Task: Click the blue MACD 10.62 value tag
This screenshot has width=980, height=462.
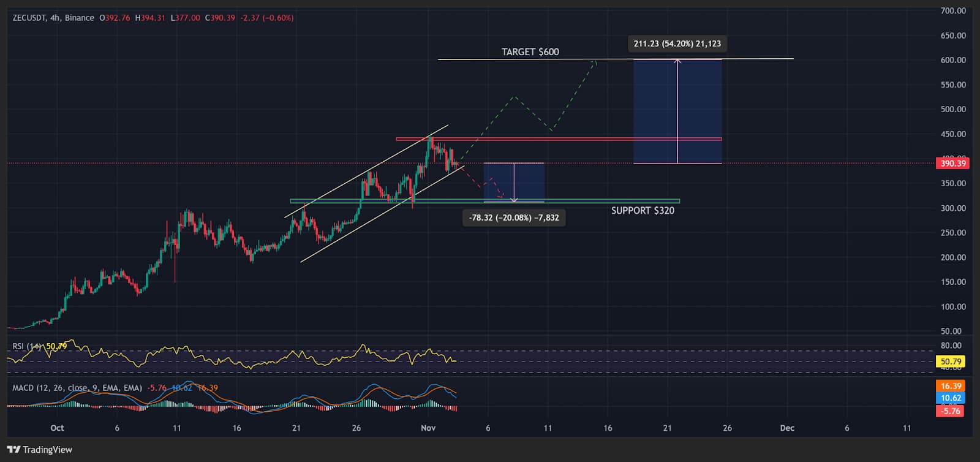Action: 951,398
